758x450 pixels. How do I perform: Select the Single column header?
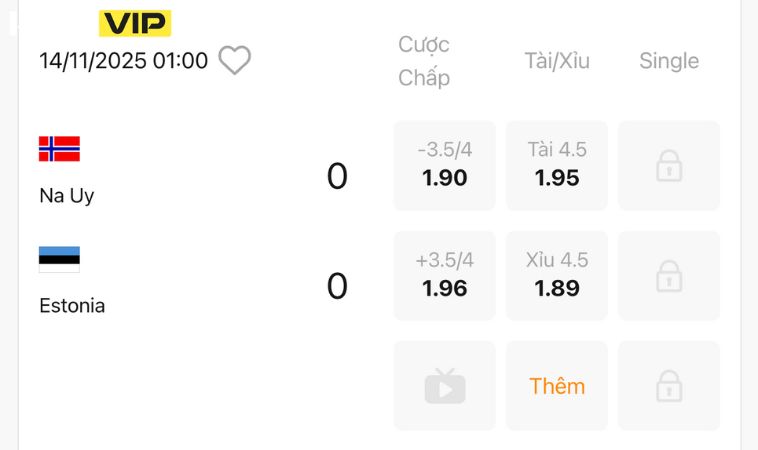(x=669, y=61)
